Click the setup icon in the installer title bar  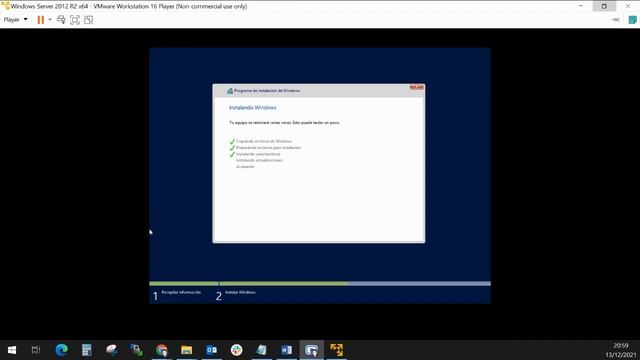230,91
